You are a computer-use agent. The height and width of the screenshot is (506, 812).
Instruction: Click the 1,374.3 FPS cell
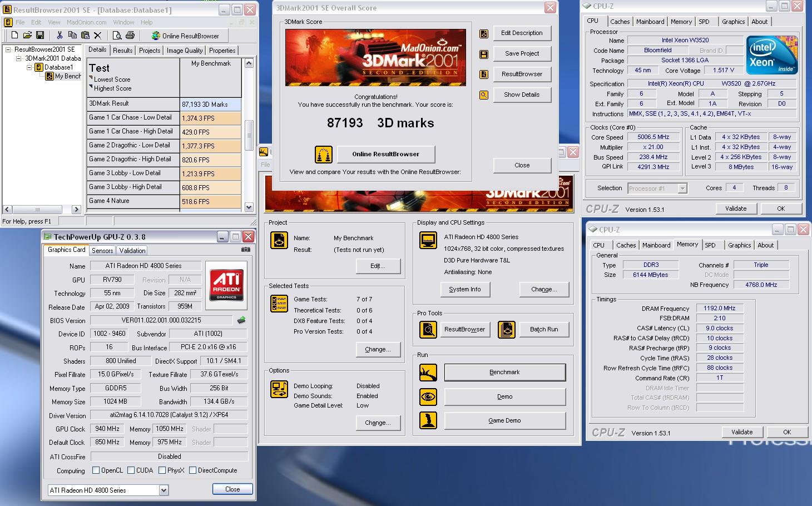point(211,118)
